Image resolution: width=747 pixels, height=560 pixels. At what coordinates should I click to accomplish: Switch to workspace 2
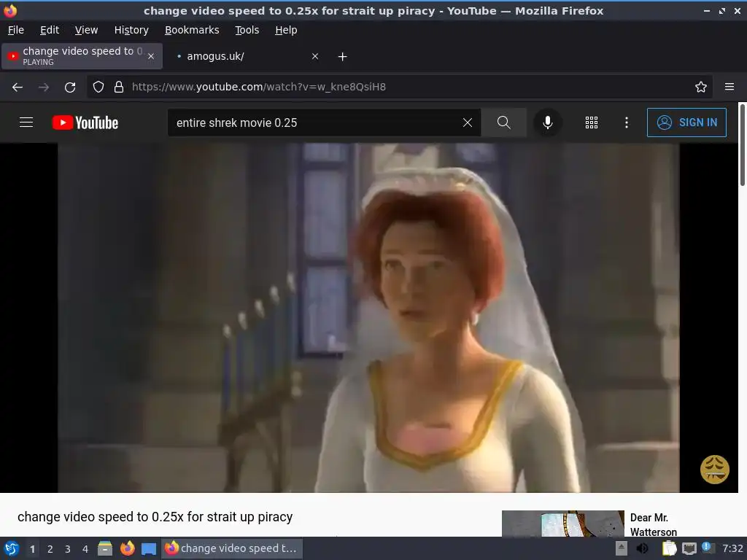tap(50, 549)
